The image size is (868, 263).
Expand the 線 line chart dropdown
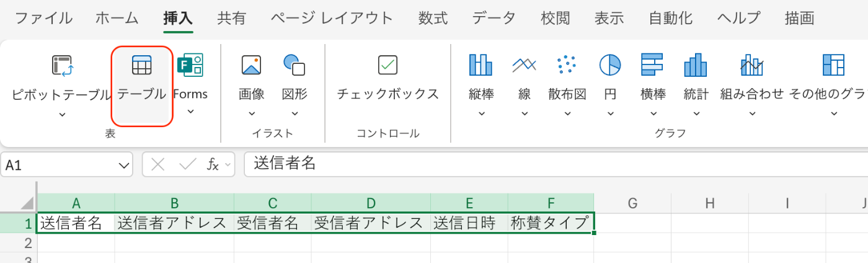(525, 114)
